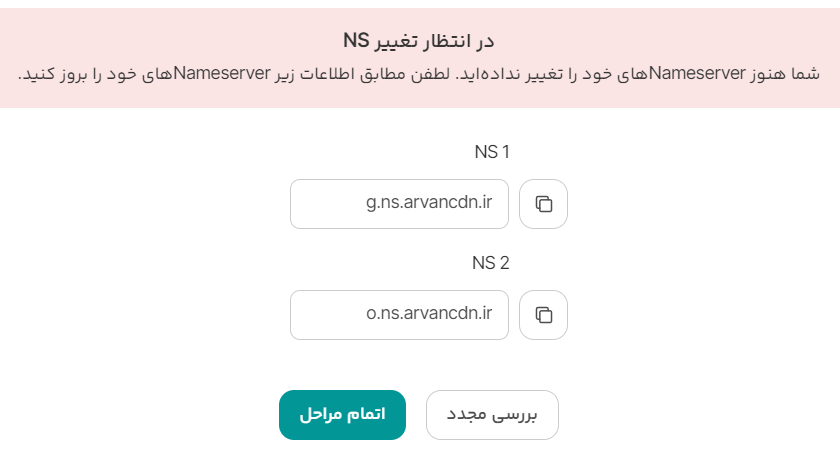Finish the steps with the teal button

click(x=342, y=415)
